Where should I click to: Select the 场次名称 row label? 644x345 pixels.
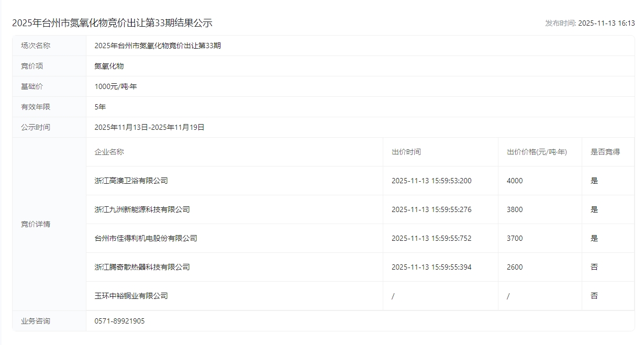click(x=36, y=46)
